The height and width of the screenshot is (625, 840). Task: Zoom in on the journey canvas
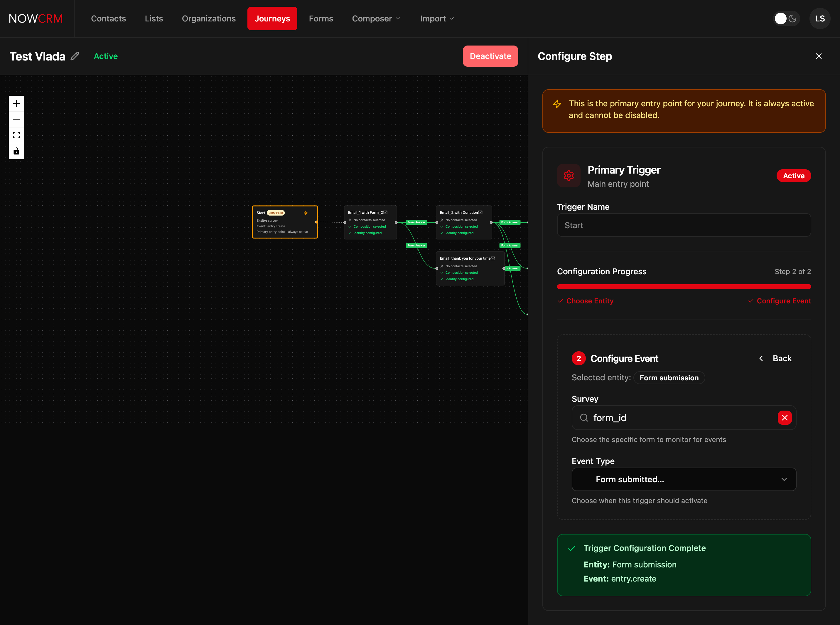[x=16, y=103]
